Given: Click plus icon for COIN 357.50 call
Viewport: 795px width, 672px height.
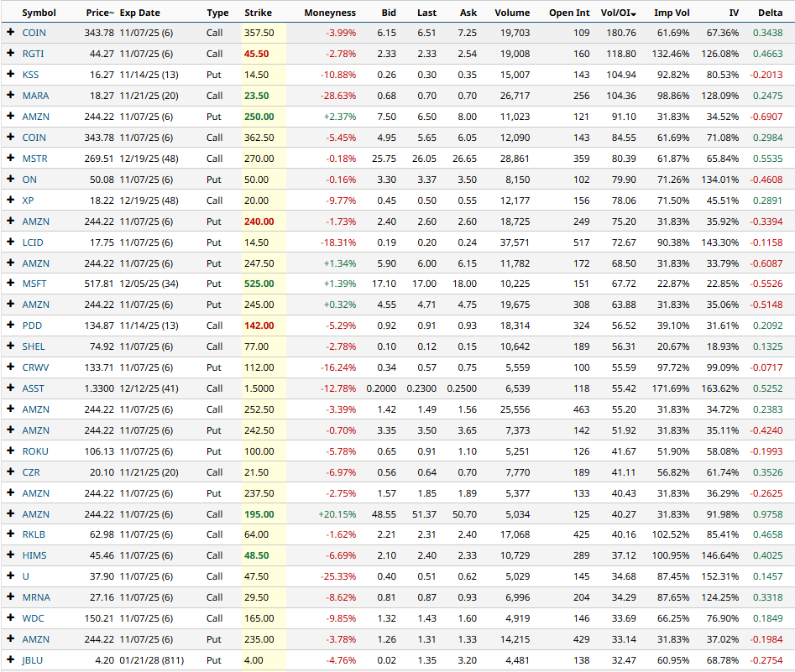Looking at the screenshot, I should (x=10, y=32).
